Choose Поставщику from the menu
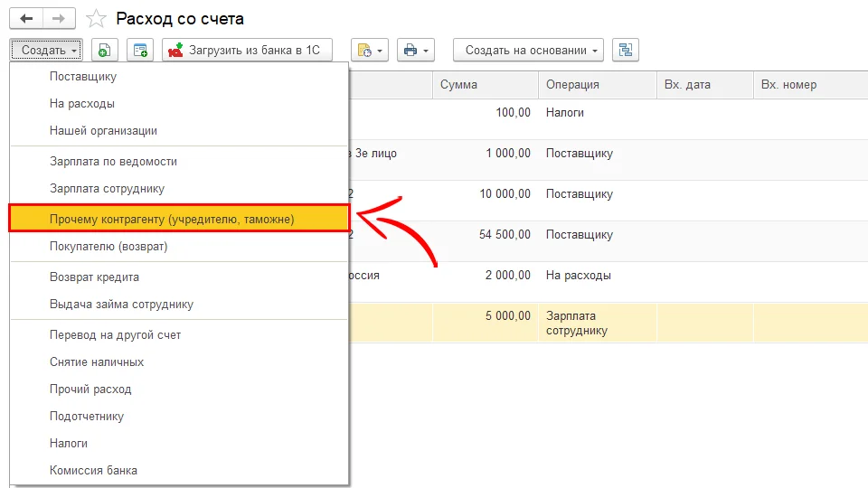The image size is (868, 488). click(83, 77)
